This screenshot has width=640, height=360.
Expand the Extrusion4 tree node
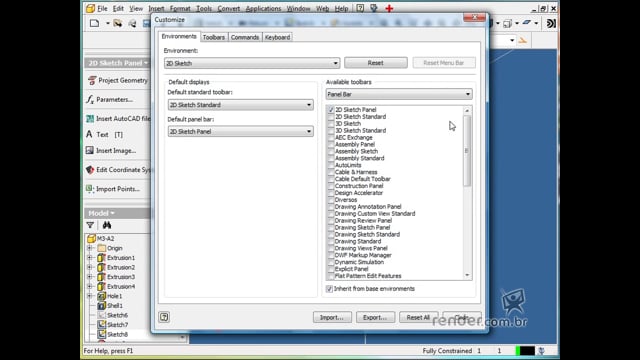pos(90,287)
